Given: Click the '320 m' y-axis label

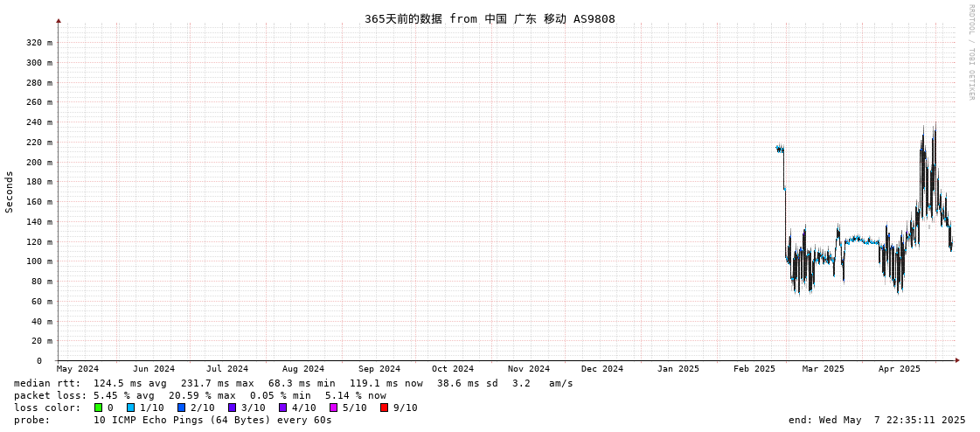Looking at the screenshot, I should (38, 43).
